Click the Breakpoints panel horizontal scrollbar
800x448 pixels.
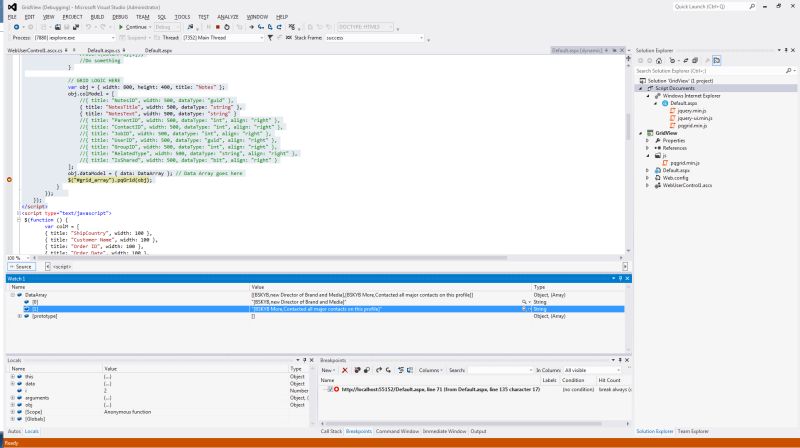pos(463,424)
